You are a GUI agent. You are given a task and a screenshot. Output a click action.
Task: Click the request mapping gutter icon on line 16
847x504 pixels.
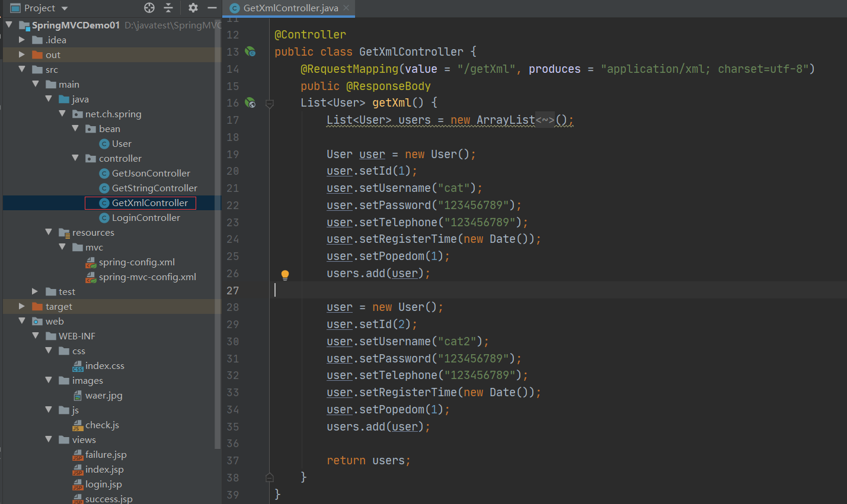251,103
